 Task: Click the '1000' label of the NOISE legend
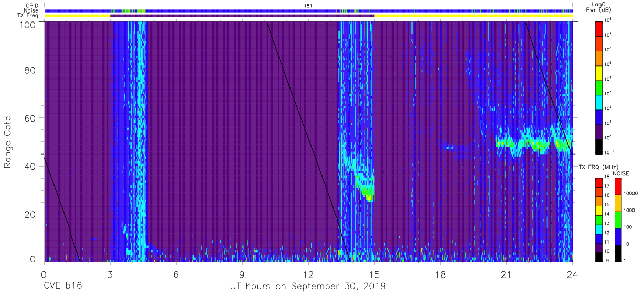pyautogui.click(x=629, y=211)
